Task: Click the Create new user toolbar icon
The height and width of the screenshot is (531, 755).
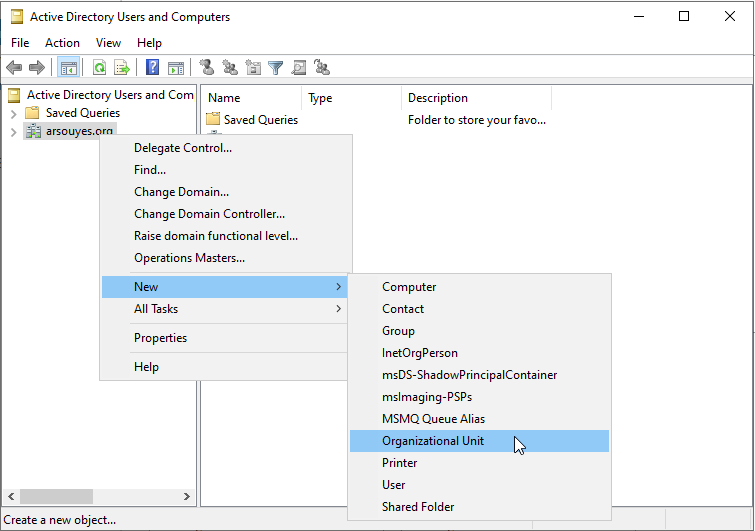Action: (207, 67)
